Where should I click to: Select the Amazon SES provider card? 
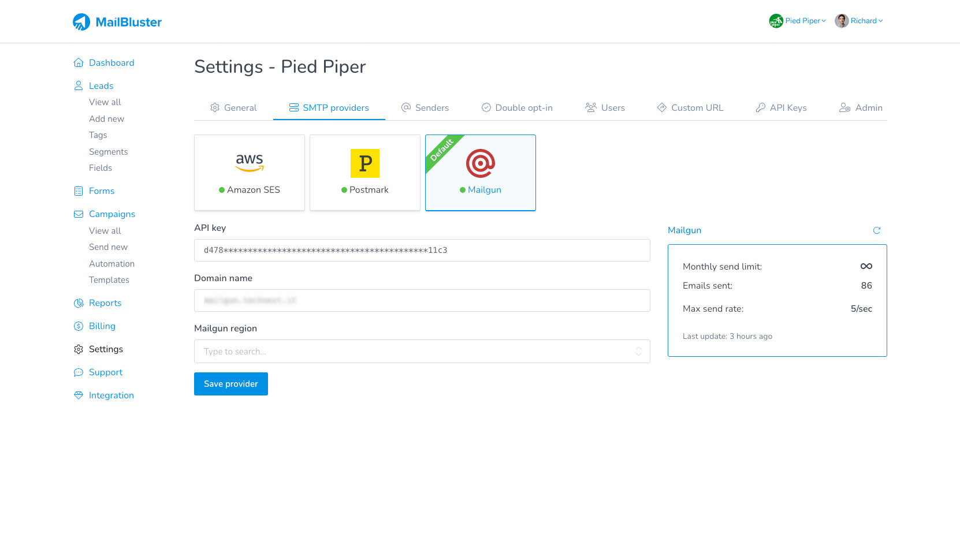pos(250,173)
